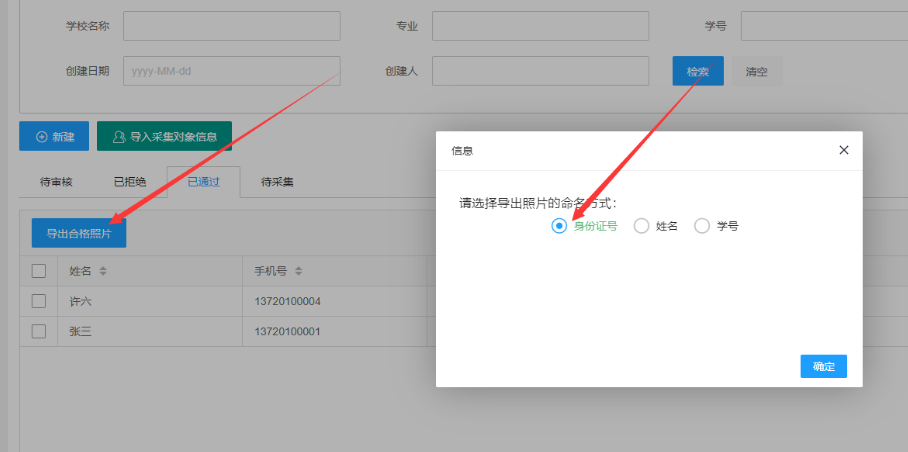Click the plus icon on the 新建 button
Viewport: 908px width, 452px height.
point(41,136)
